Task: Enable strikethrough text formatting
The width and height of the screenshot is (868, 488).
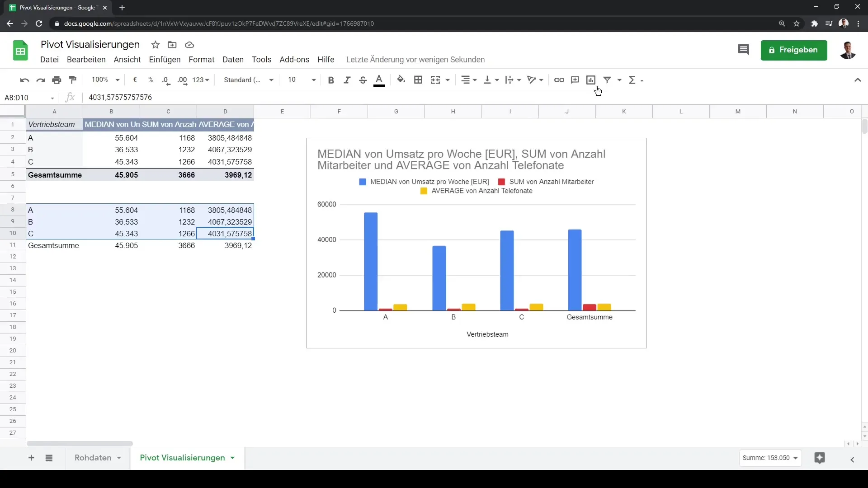Action: 363,80
